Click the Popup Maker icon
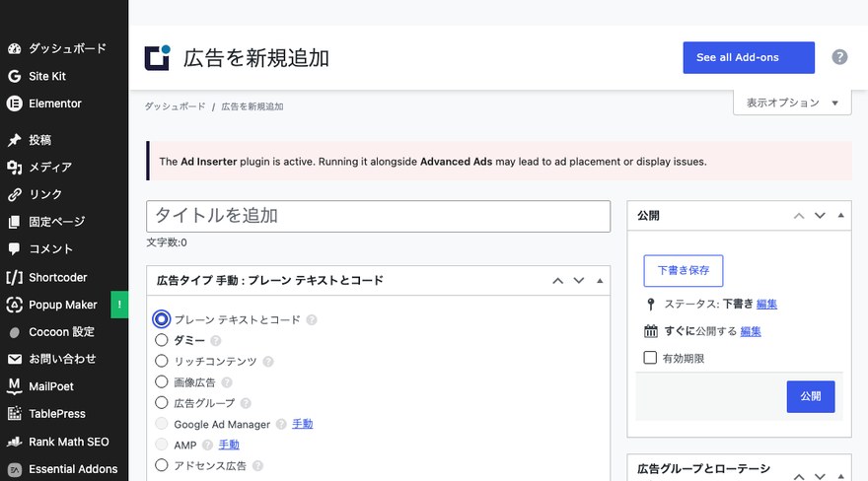Screen dimensions: 868x481 click(15, 305)
